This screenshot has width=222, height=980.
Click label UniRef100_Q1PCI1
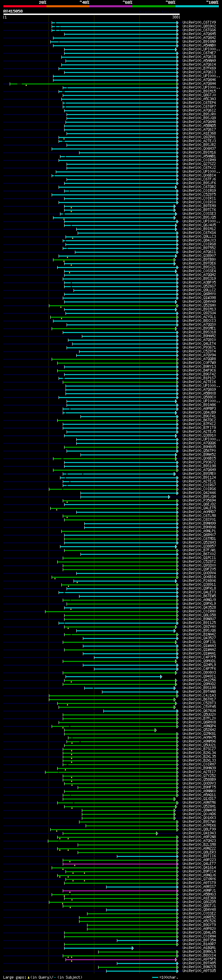(199, 558)
